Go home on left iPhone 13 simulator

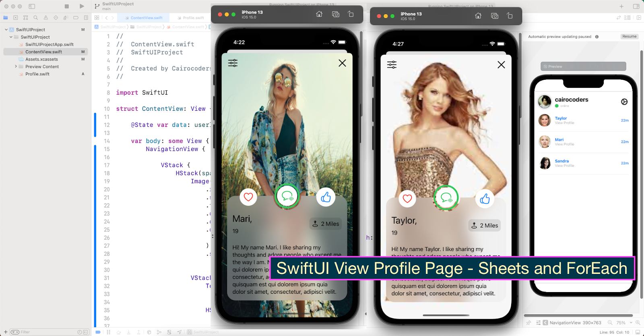(x=319, y=14)
